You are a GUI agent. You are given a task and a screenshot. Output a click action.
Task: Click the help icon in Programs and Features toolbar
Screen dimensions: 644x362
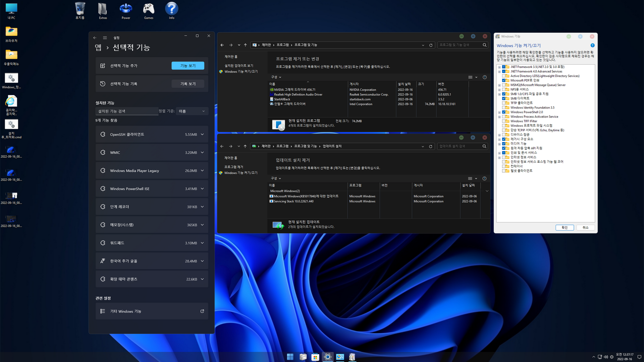point(484,77)
